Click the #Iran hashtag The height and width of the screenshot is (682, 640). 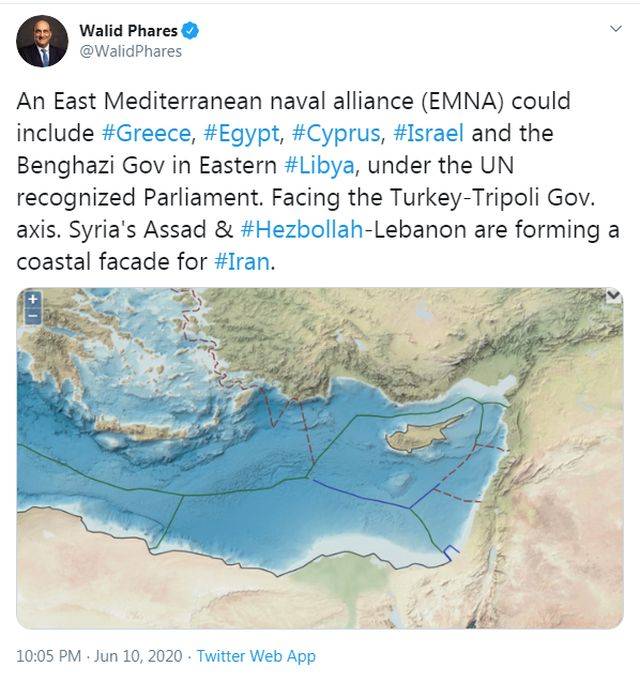pos(240,262)
